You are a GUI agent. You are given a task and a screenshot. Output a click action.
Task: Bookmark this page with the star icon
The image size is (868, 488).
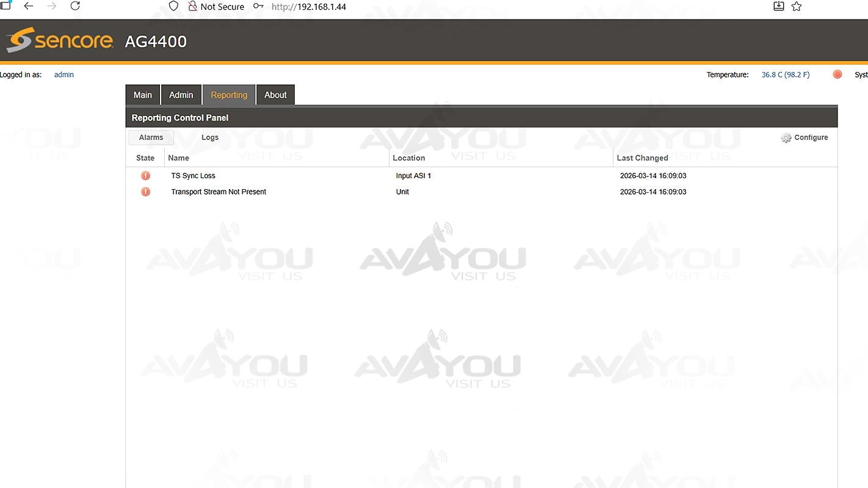pos(796,6)
